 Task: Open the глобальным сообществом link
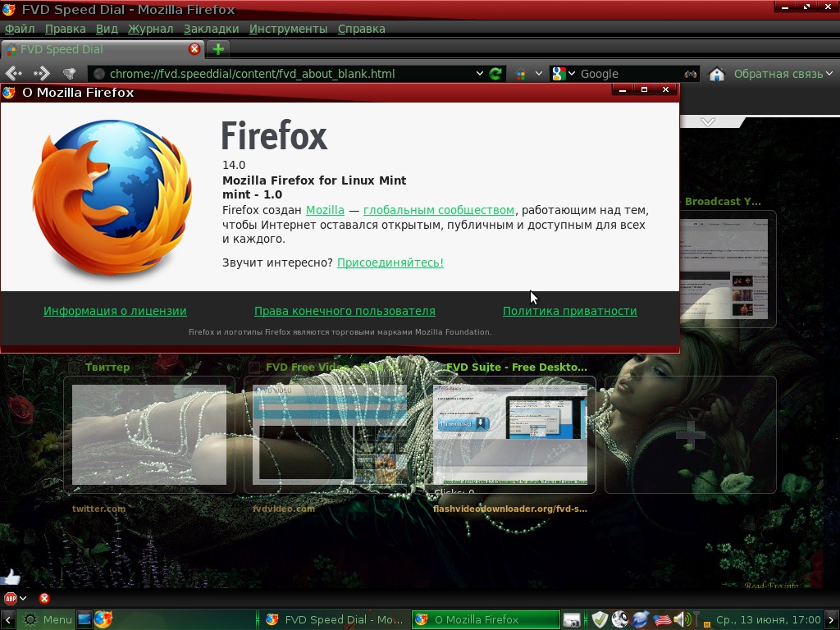[x=439, y=211]
